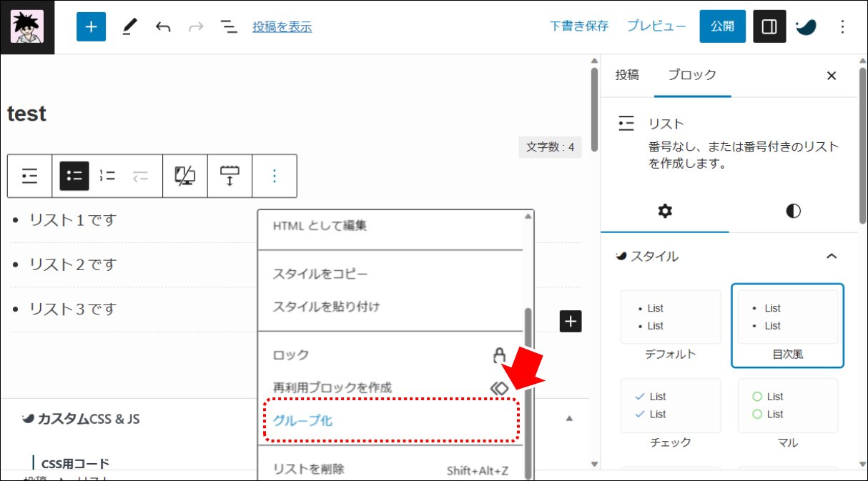This screenshot has height=481, width=868.
Task: Collapse the カスタムCSS & JS panel
Action: pyautogui.click(x=569, y=419)
